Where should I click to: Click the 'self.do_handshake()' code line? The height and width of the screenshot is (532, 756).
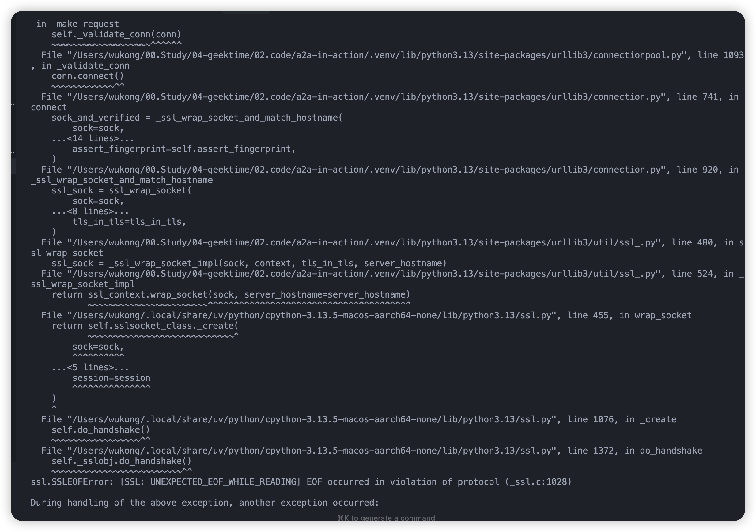coord(100,430)
